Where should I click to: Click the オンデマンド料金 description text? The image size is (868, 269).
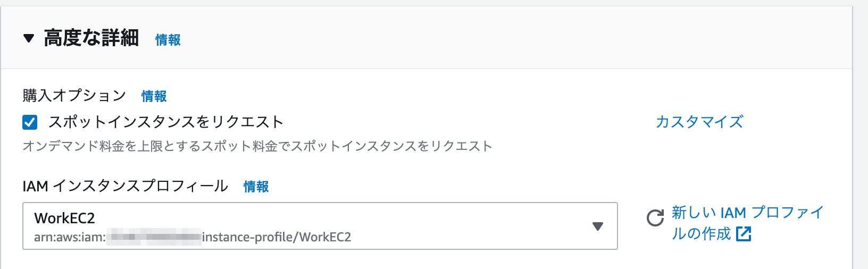click(257, 146)
